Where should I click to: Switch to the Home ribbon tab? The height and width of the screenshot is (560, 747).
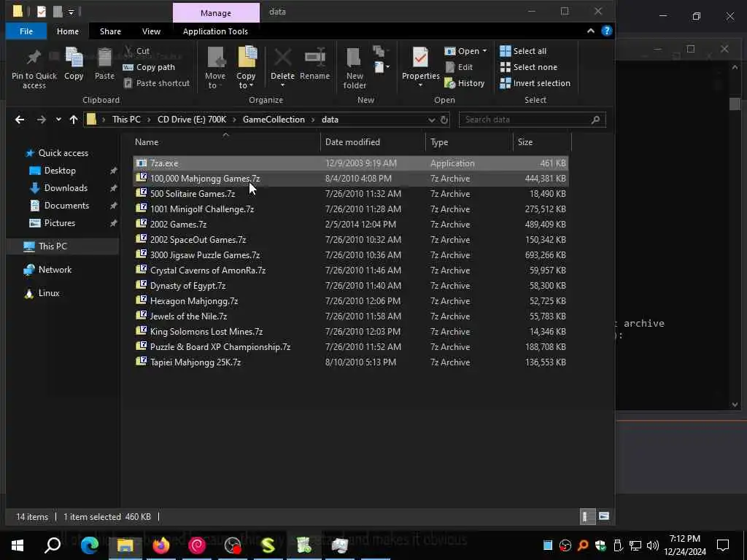68,31
